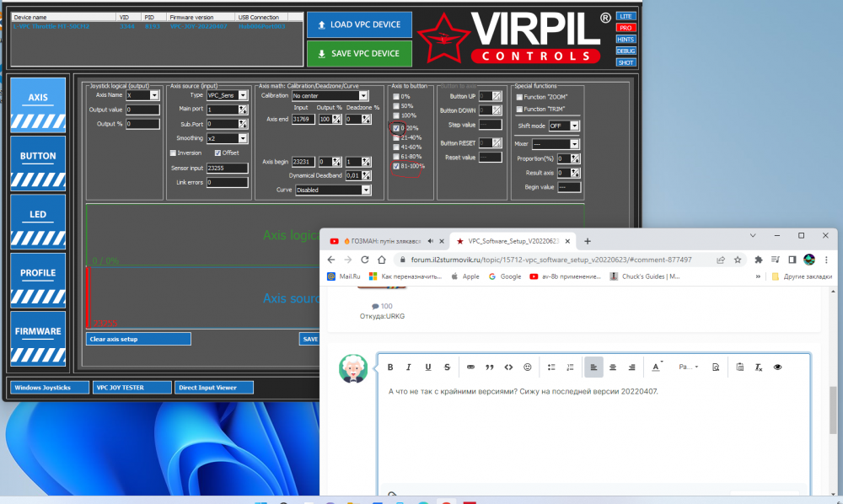Switch to the AXIS section
The image size is (843, 504).
38,105
